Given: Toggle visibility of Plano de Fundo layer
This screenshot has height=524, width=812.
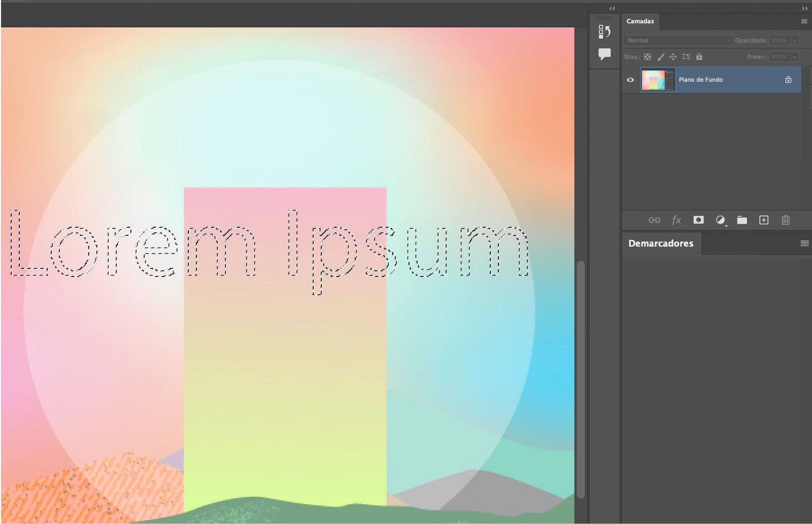Looking at the screenshot, I should [x=630, y=80].
